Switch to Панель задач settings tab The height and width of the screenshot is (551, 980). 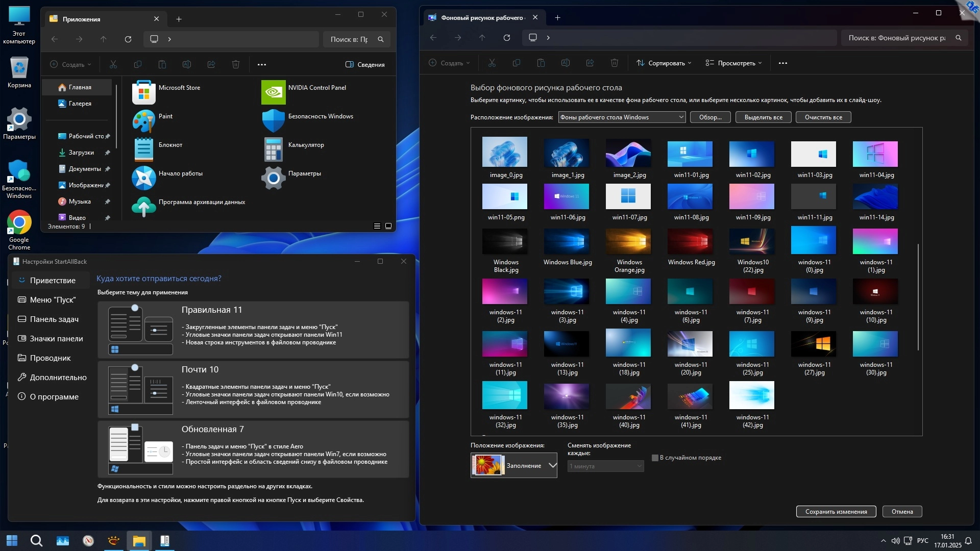pyautogui.click(x=54, y=319)
